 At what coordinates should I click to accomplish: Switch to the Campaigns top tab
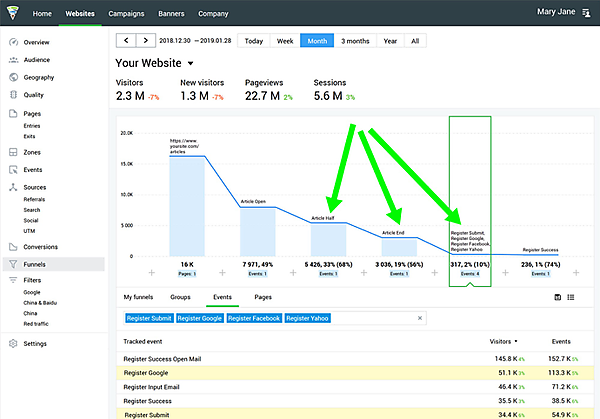point(126,15)
